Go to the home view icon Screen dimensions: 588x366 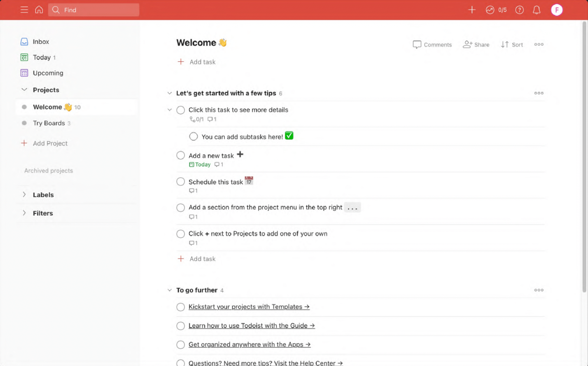click(x=39, y=10)
